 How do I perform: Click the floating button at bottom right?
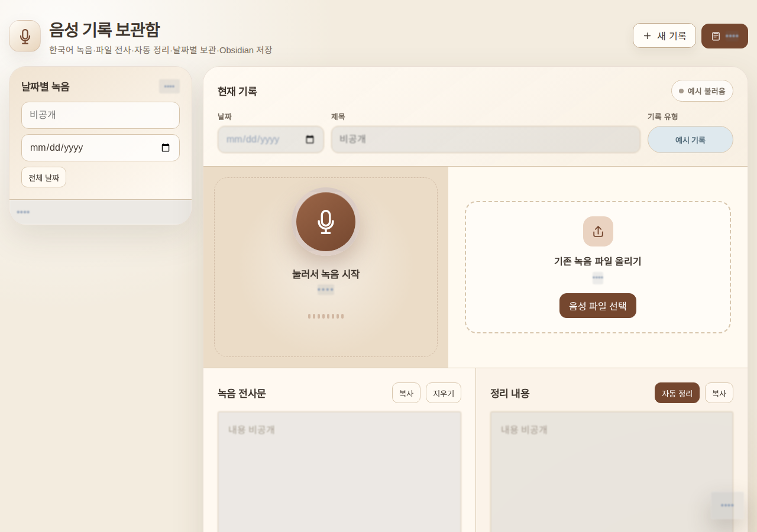coord(727,505)
